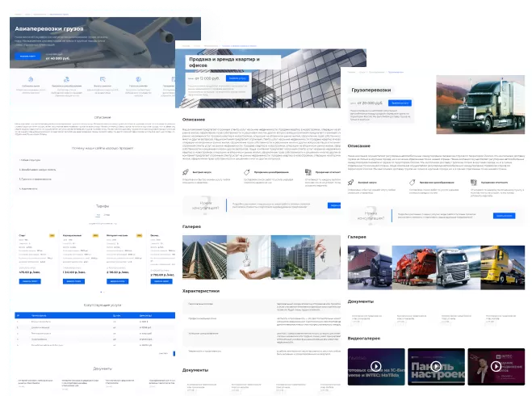Play the first video in Видеогалерея
The width and height of the screenshot is (532, 396).
tap(376, 365)
